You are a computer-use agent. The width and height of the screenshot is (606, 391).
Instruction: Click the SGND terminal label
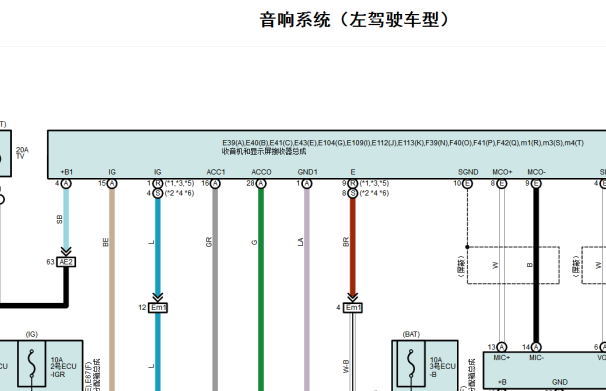point(468,172)
